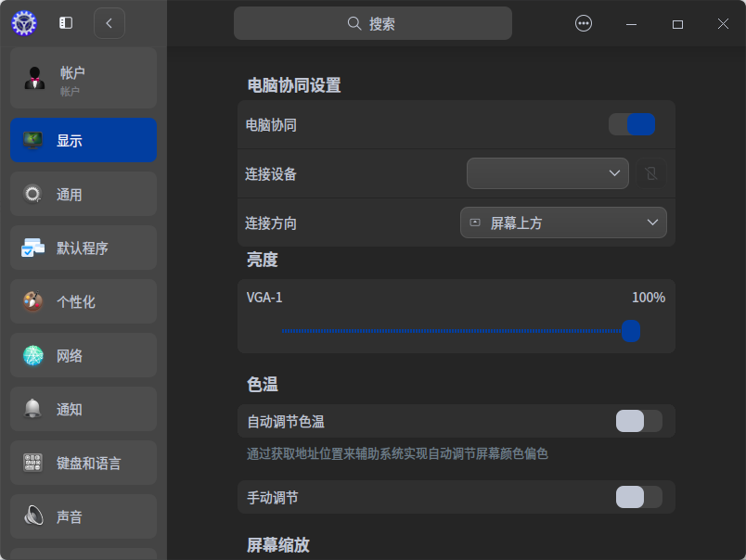Screen dimensions: 746x560
Task: Click the 通知 bell icon
Action: pos(32,409)
